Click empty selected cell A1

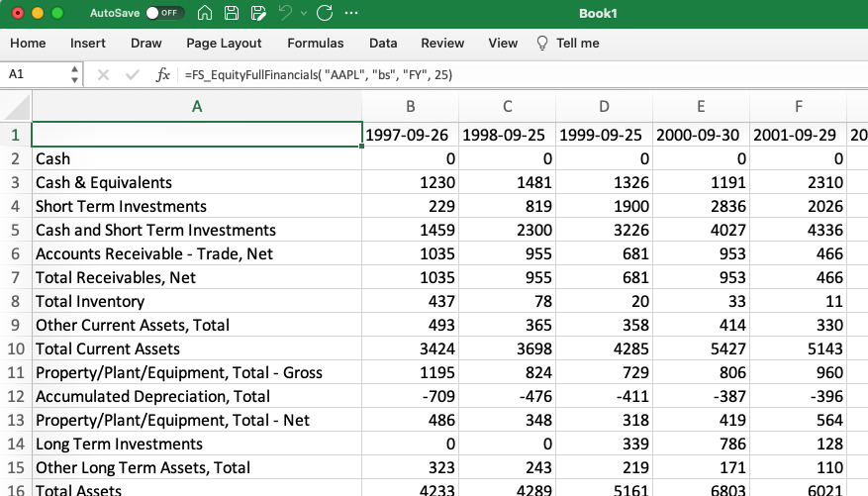coord(197,135)
